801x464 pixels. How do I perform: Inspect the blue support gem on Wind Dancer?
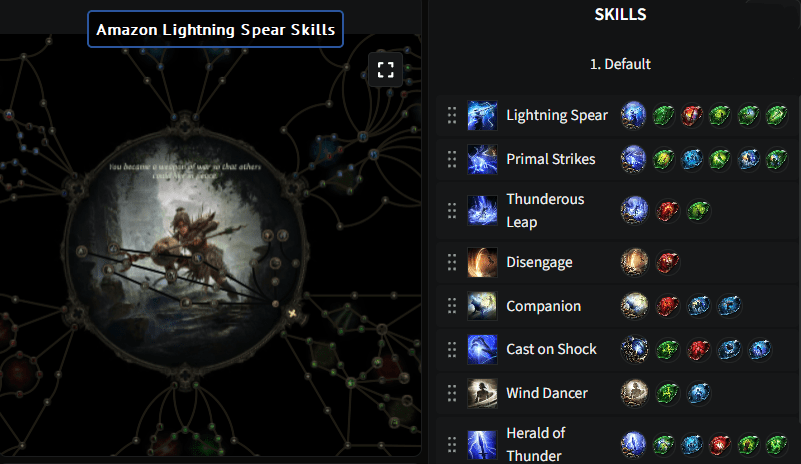699,393
